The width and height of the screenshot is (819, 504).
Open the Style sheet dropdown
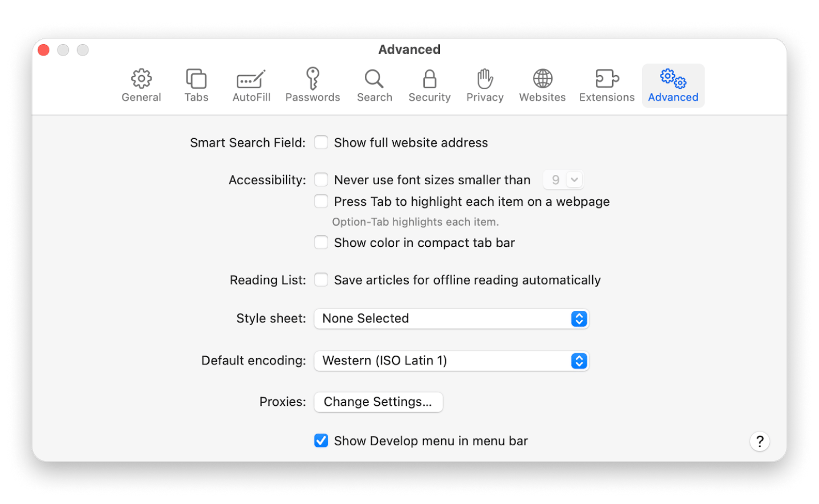tap(451, 319)
